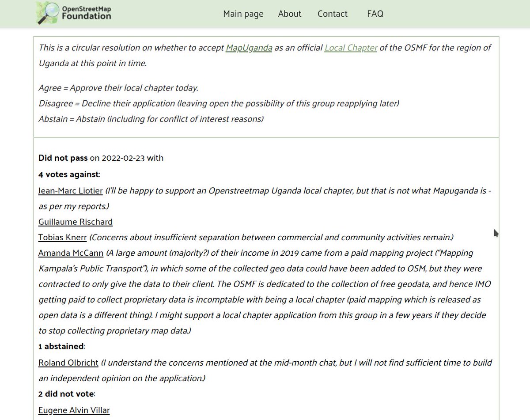Open Roland Olbricht's link
Viewport: 530px width, 420px height.
coord(68,363)
